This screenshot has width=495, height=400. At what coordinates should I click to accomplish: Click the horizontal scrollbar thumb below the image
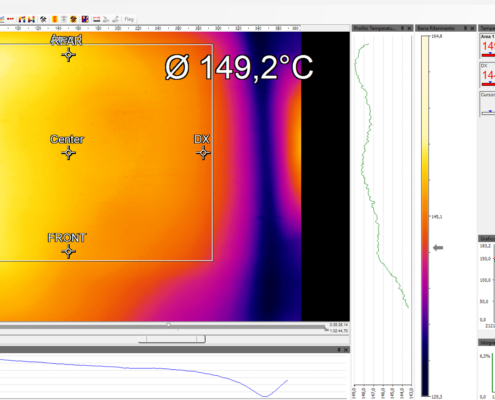point(172,339)
